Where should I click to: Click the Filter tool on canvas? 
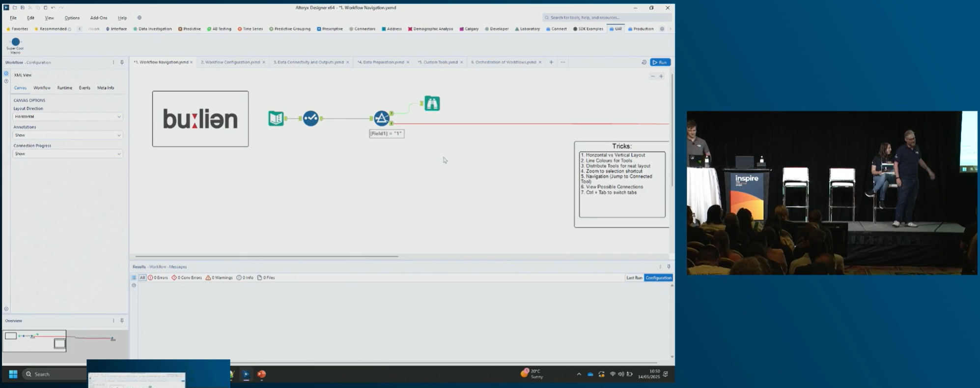coord(382,118)
